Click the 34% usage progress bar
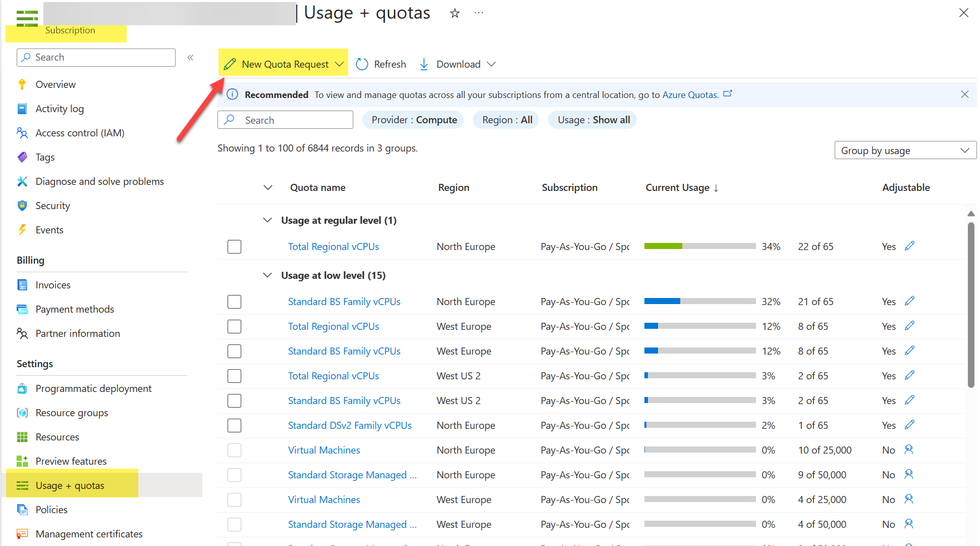The width and height of the screenshot is (980, 546). (699, 246)
